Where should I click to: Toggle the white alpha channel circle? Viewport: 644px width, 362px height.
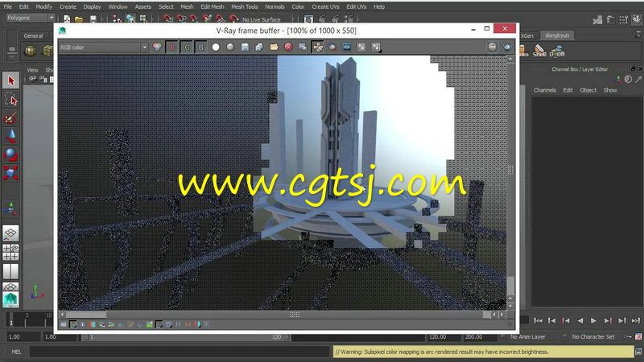point(216,47)
